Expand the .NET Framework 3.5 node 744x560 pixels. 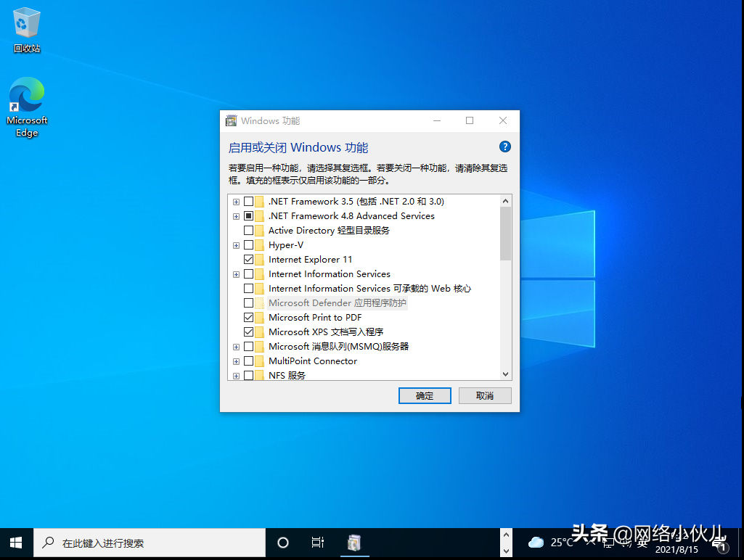(x=236, y=201)
